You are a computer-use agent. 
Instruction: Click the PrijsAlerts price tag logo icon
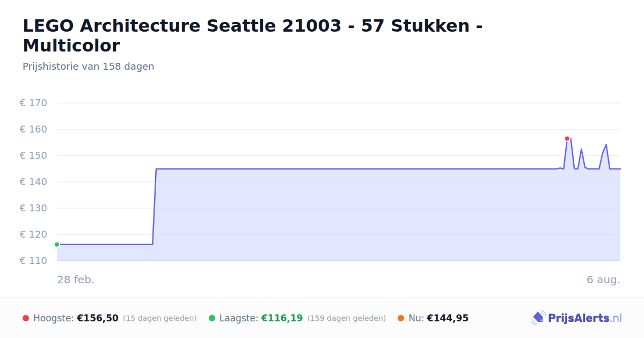tap(538, 318)
